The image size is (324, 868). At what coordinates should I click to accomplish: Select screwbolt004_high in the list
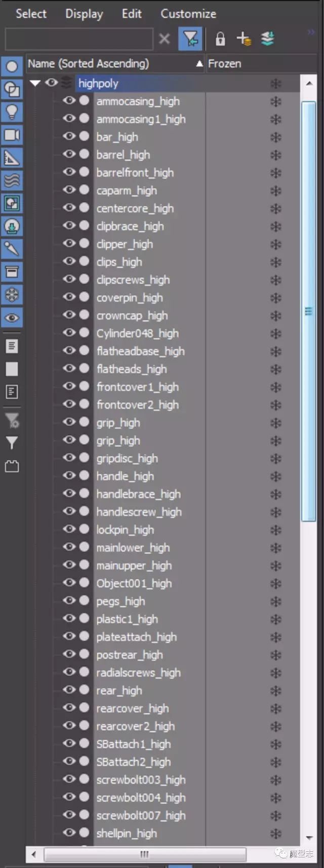[141, 798]
